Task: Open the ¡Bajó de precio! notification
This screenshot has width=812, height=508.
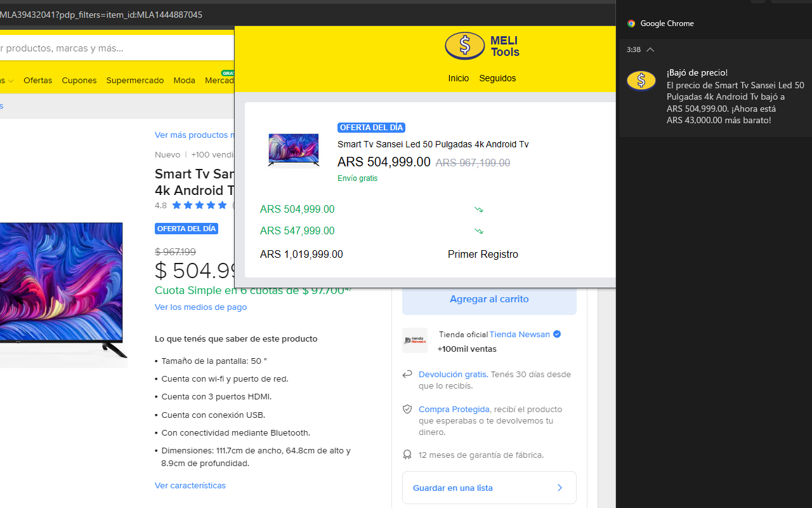Action: (697, 72)
